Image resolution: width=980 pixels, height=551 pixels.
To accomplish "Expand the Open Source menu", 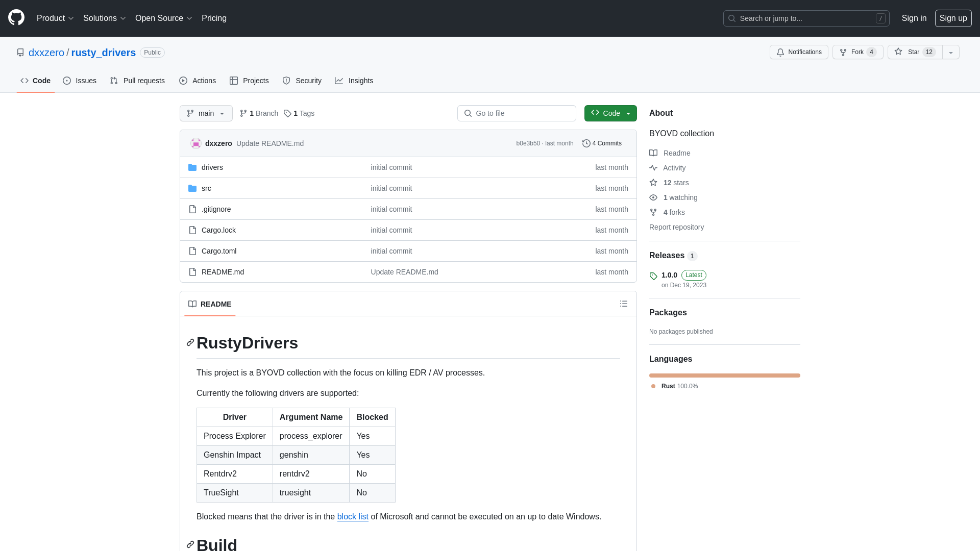I will click(x=163, y=18).
